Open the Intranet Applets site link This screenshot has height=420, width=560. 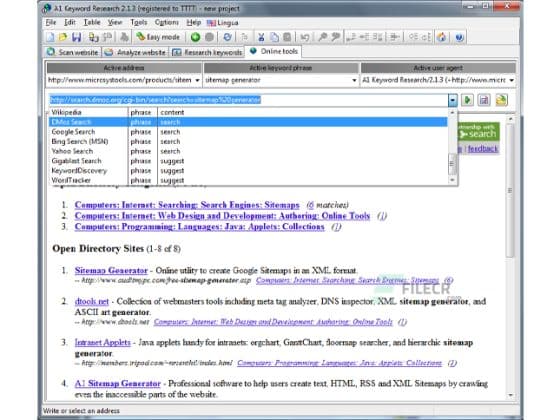pyautogui.click(x=102, y=342)
